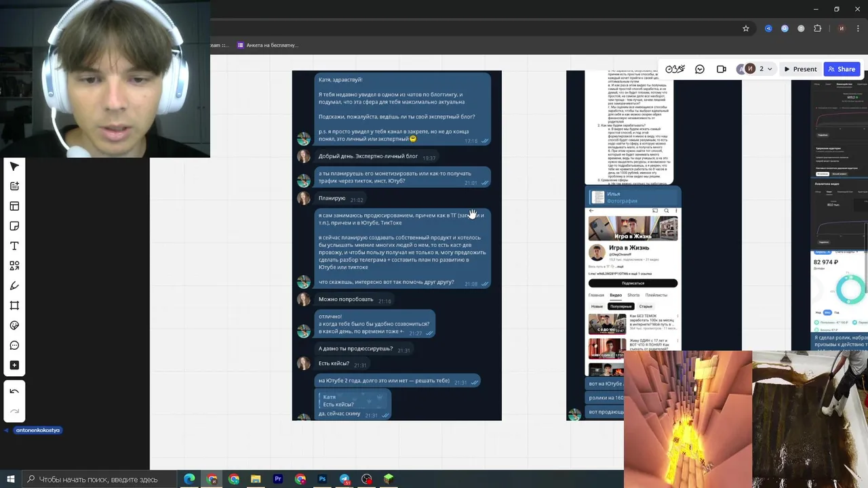Screen dimensions: 868x488
Task: Click the video thumbnail 'Как БЕЗ ТЕМОК'
Action: pyautogui.click(x=607, y=324)
